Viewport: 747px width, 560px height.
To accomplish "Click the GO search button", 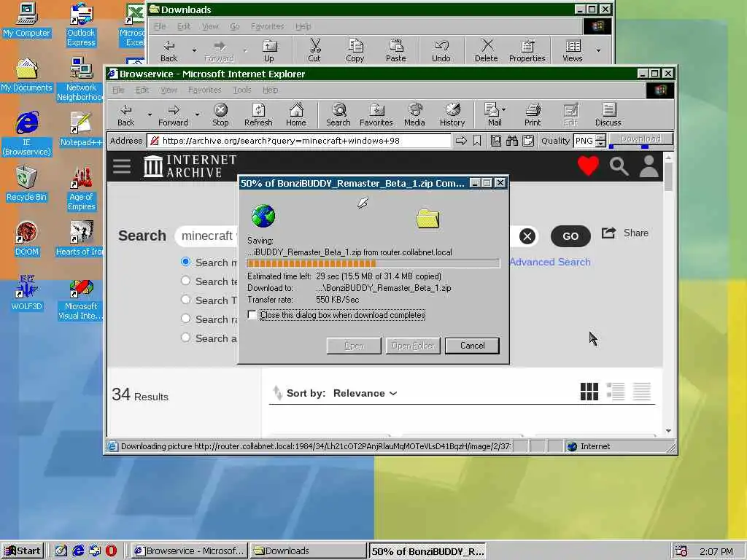I will click(x=570, y=236).
